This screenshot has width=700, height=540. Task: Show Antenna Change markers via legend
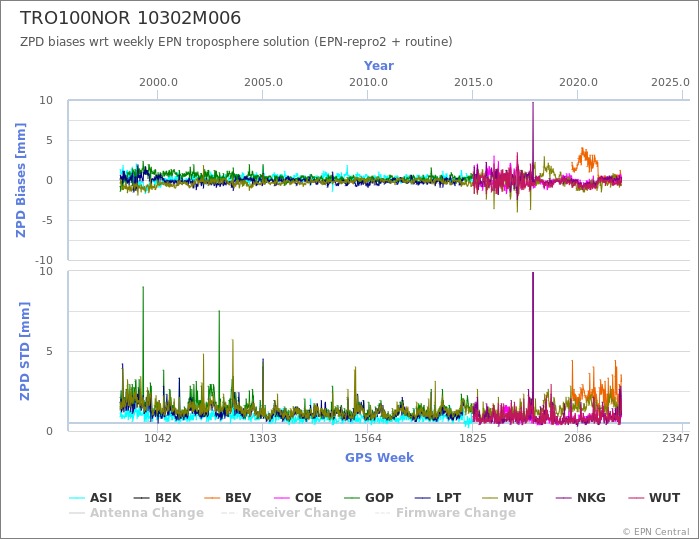click(x=137, y=513)
